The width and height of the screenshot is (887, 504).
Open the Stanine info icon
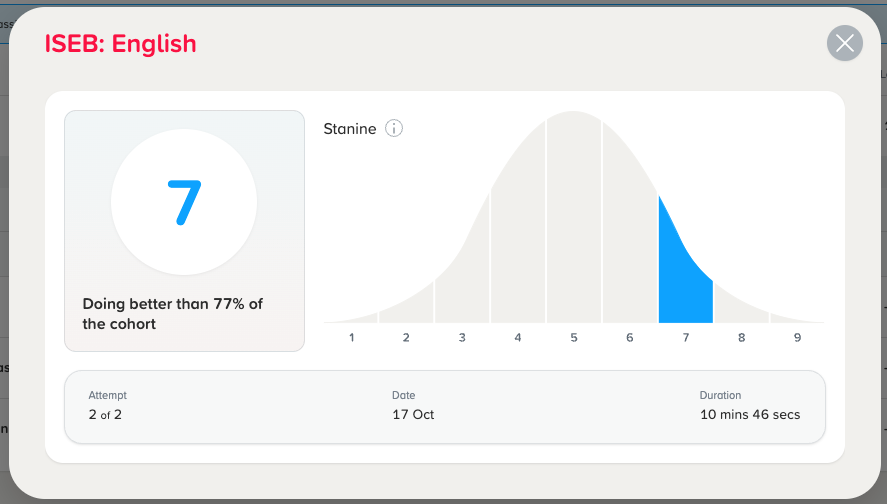pos(394,128)
